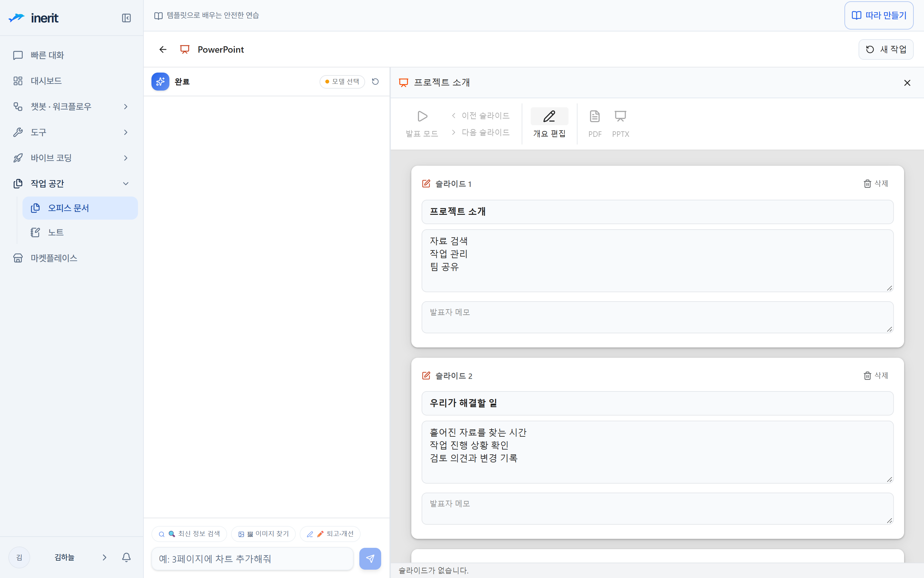Close the 프로젝트 소개 panel

click(907, 83)
